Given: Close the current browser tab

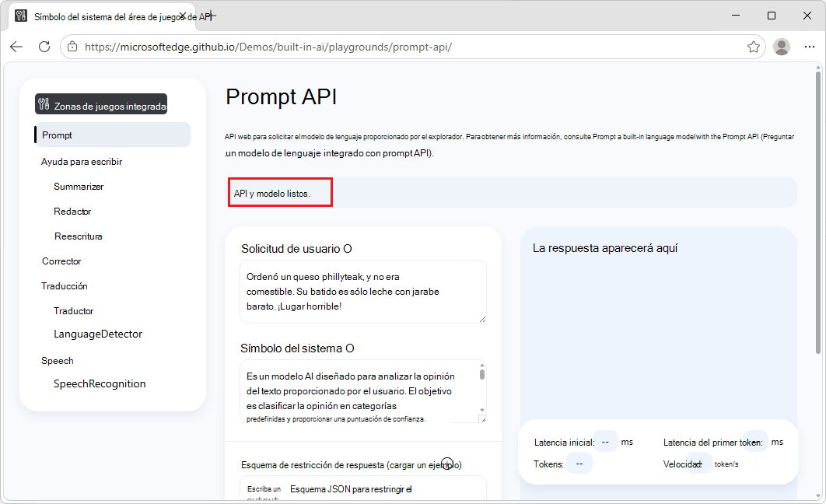Looking at the screenshot, I should coord(183,16).
